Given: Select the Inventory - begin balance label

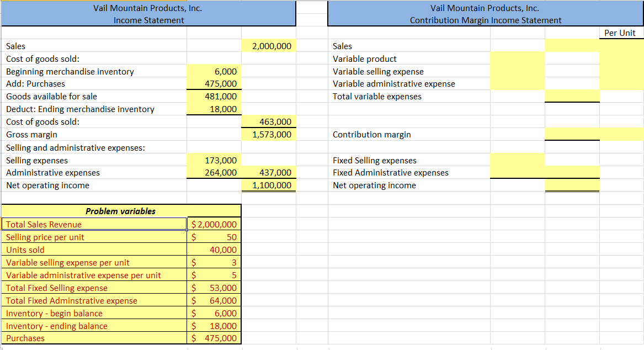Looking at the screenshot, I should [94, 314].
